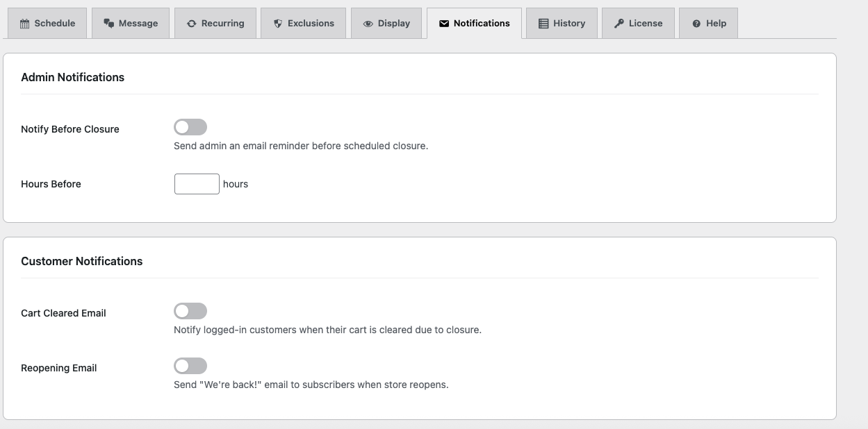
Task: Click the key icon on License tab
Action: click(619, 24)
